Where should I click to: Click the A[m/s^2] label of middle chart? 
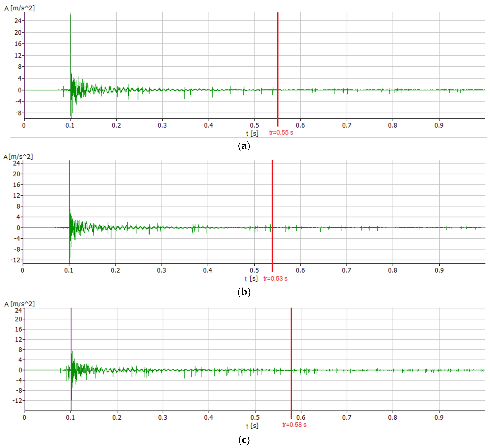tap(18, 156)
